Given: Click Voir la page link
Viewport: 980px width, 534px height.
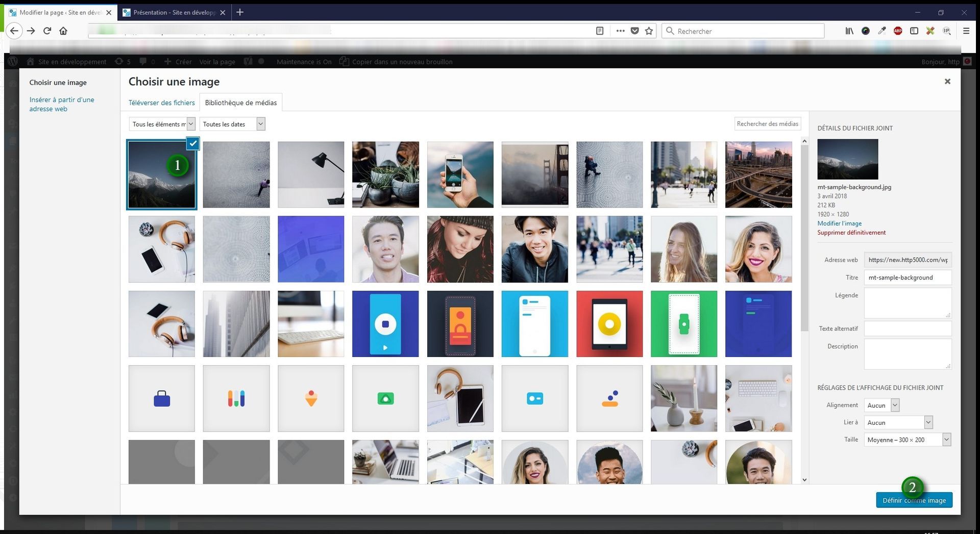Looking at the screenshot, I should (217, 62).
